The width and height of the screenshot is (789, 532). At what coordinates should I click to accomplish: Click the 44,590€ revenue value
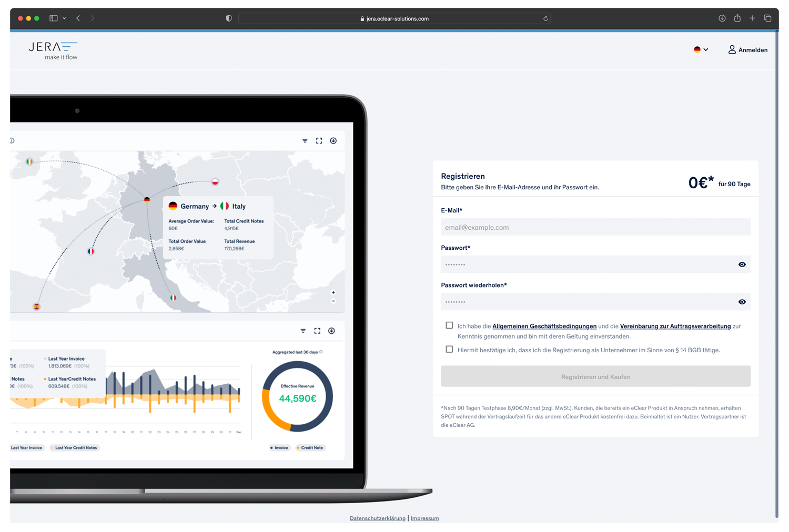pos(298,398)
